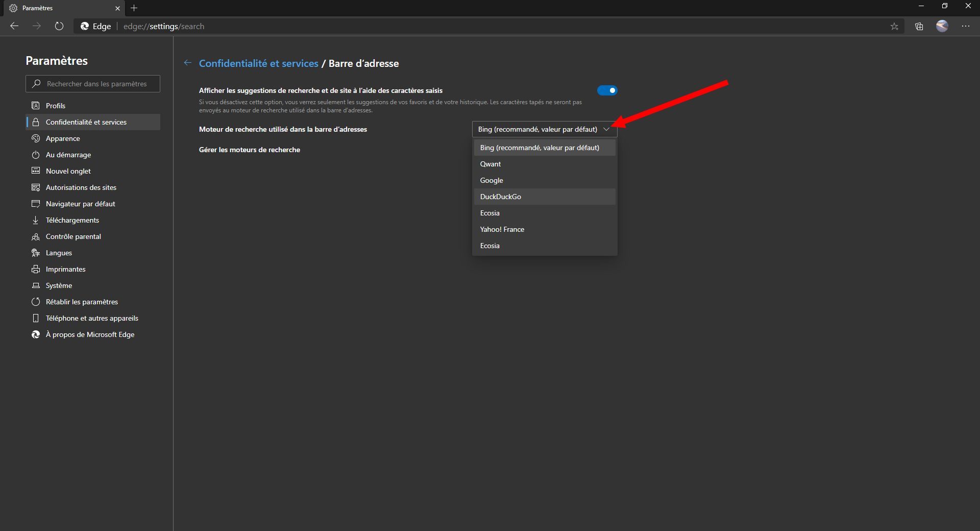Click the favorites star icon
Image resolution: width=980 pixels, height=531 pixels.
tap(894, 27)
